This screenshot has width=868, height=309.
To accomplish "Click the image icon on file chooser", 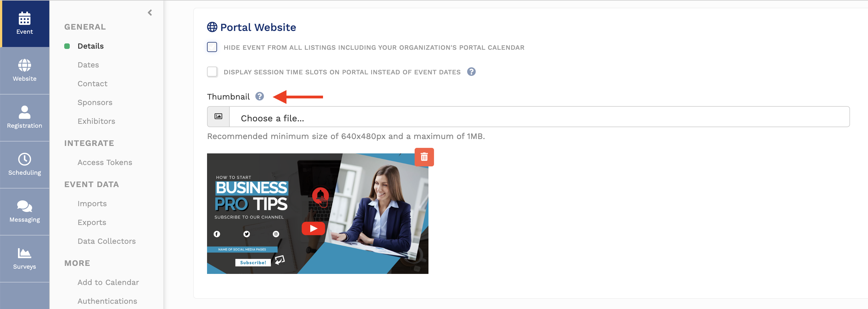I will click(218, 116).
